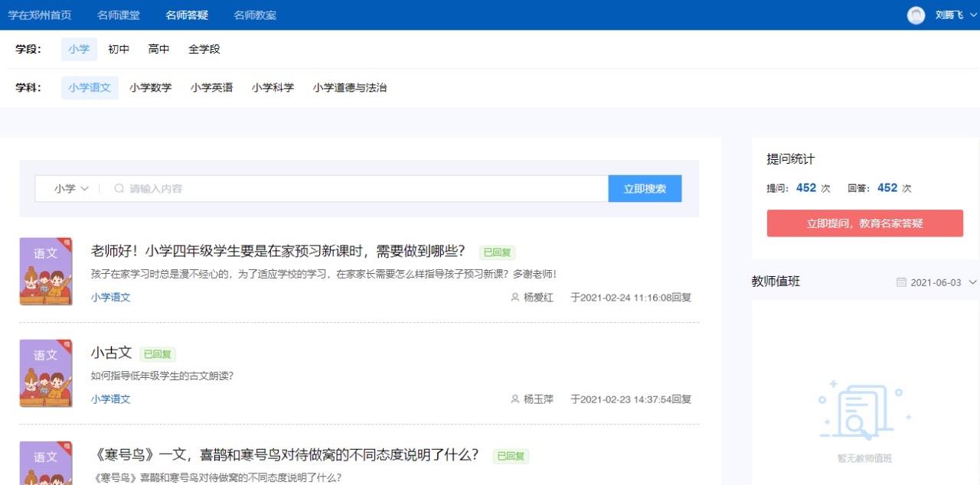Screen dimensions: 980x485
Task: Click the user avatar icon in header
Action: 916,15
